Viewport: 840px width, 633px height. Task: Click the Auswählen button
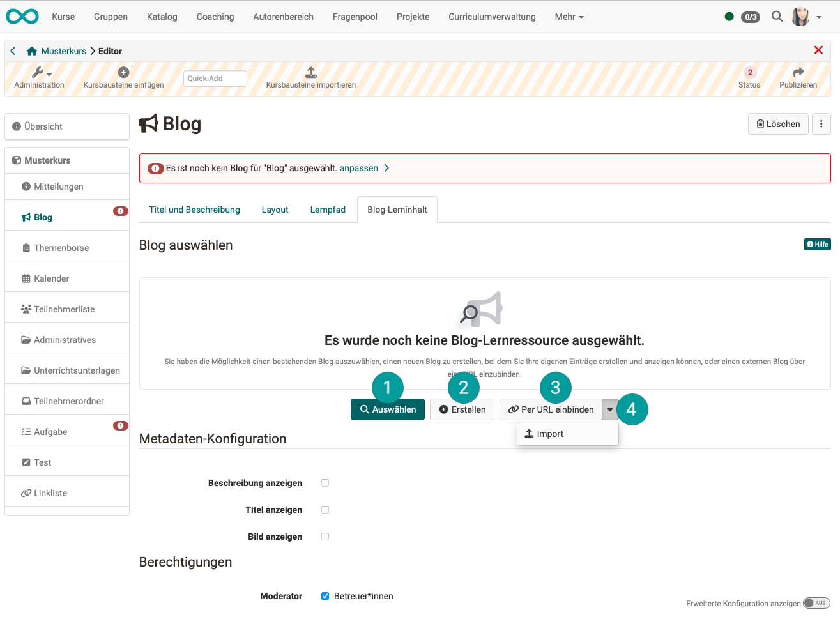coord(388,409)
